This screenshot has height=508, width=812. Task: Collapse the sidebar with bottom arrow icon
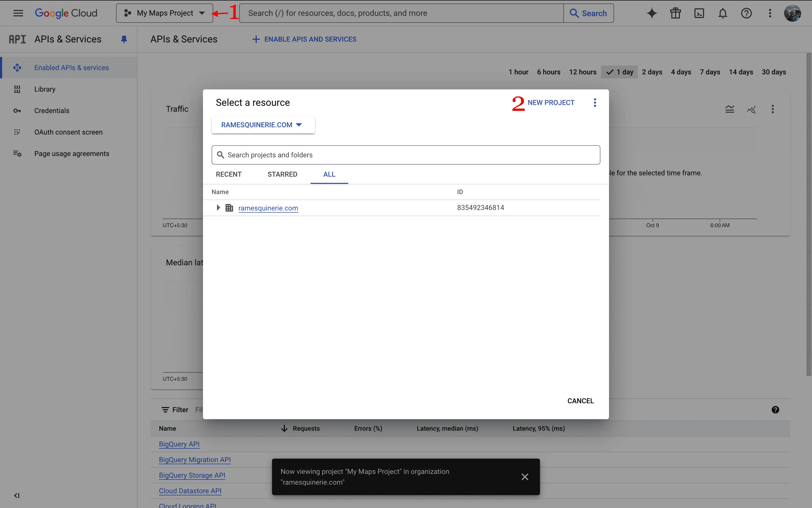pyautogui.click(x=16, y=496)
